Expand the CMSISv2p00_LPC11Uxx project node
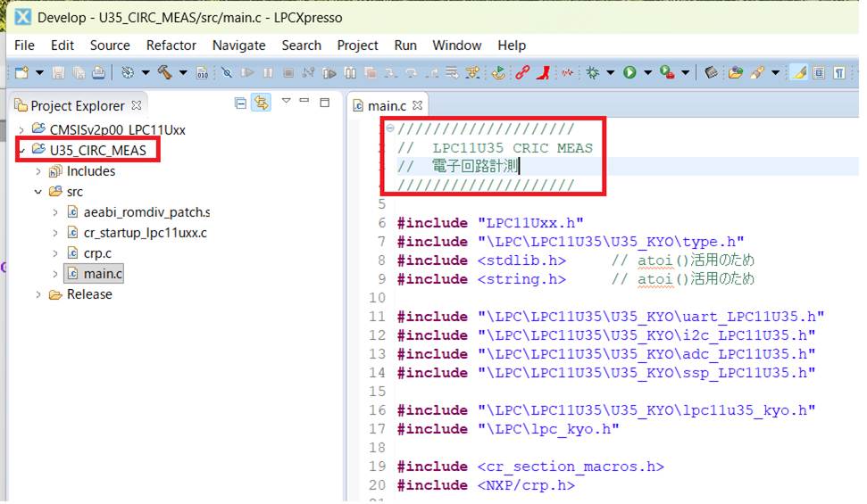Viewport: 867px width, 504px height. pos(21,129)
